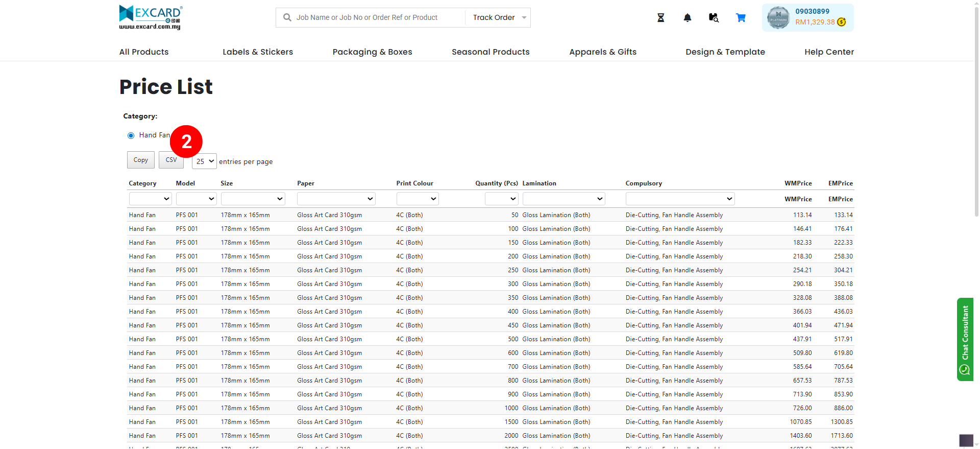The image size is (980, 449).
Task: Open the Chat Consultant side tab
Action: (965, 339)
